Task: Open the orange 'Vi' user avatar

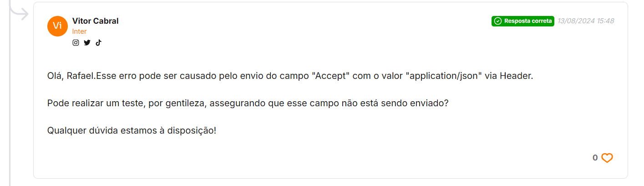Action: [57, 26]
